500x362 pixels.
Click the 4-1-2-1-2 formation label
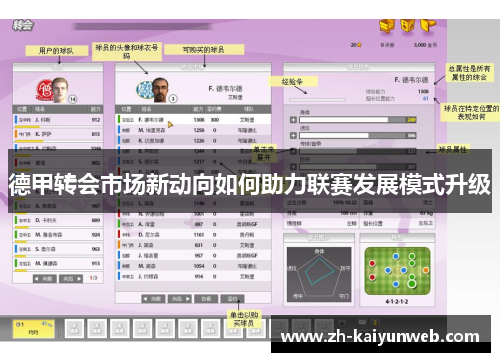[397, 302]
